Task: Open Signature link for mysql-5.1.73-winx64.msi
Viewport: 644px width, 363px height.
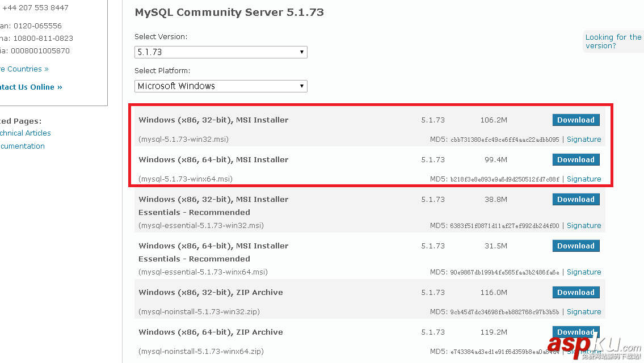Action: (583, 179)
